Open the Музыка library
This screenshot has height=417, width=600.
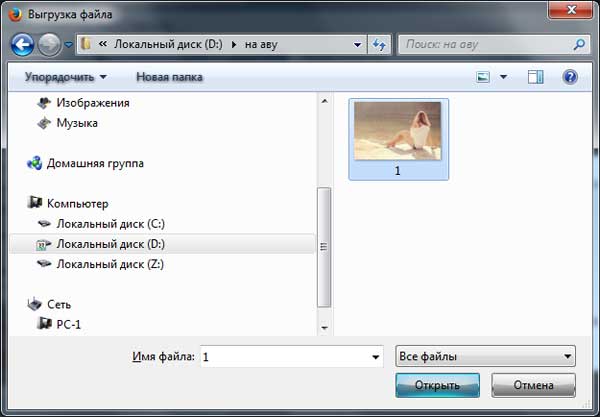[76, 123]
